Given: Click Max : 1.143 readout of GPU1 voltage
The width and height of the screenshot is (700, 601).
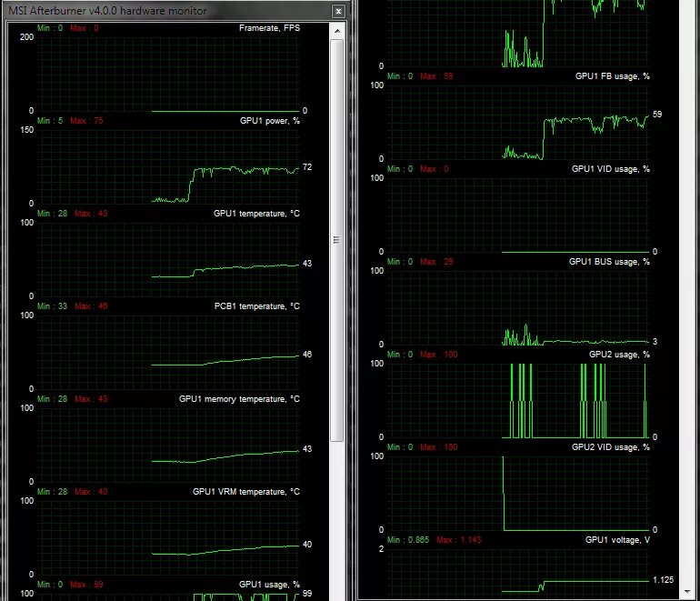Looking at the screenshot, I should click(x=458, y=540).
